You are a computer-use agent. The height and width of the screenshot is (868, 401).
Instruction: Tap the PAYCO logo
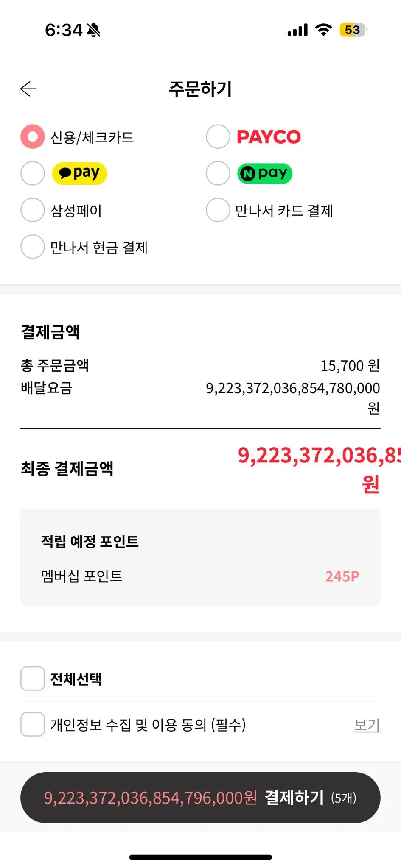(269, 137)
